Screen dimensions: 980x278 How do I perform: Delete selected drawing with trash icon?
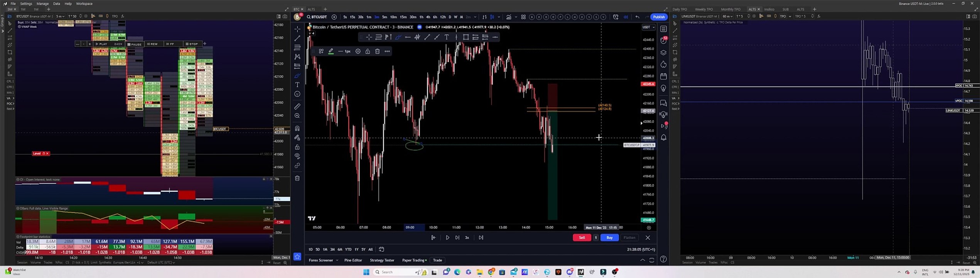tap(377, 51)
